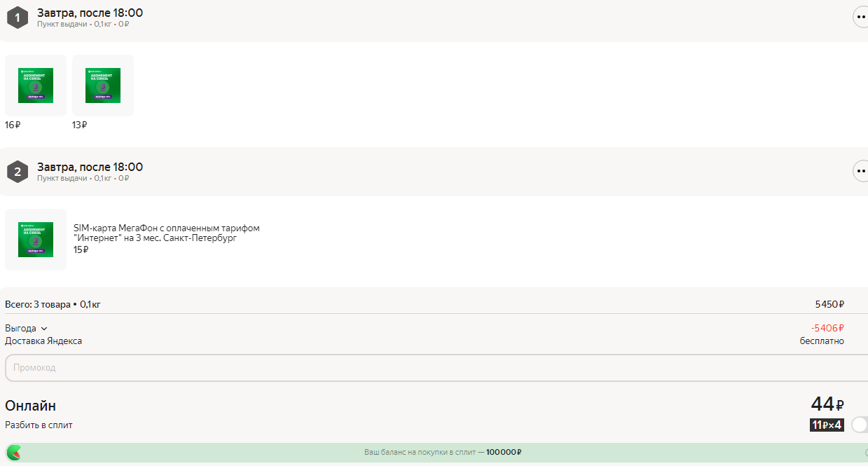Click the Онлайн payment heading
The height and width of the screenshot is (466, 868).
point(31,406)
